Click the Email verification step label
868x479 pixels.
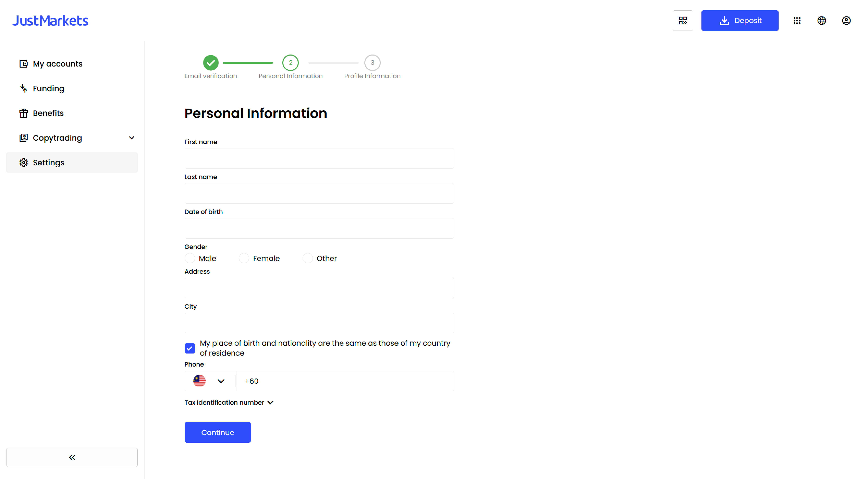[211, 76]
